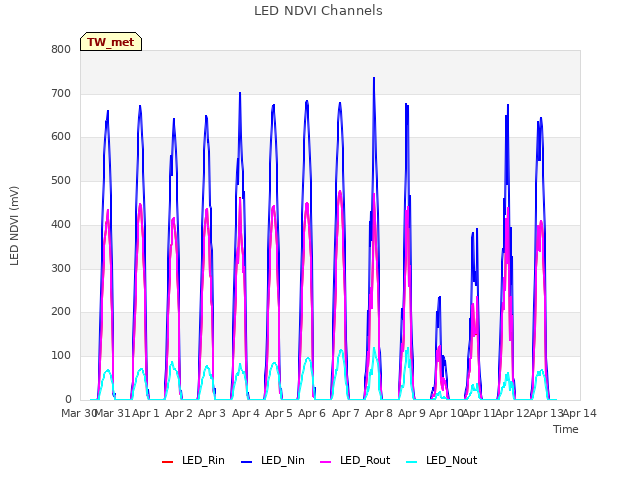Click the Apr 8 x-axis tick label
This screenshot has width=640, height=480.
(379, 413)
